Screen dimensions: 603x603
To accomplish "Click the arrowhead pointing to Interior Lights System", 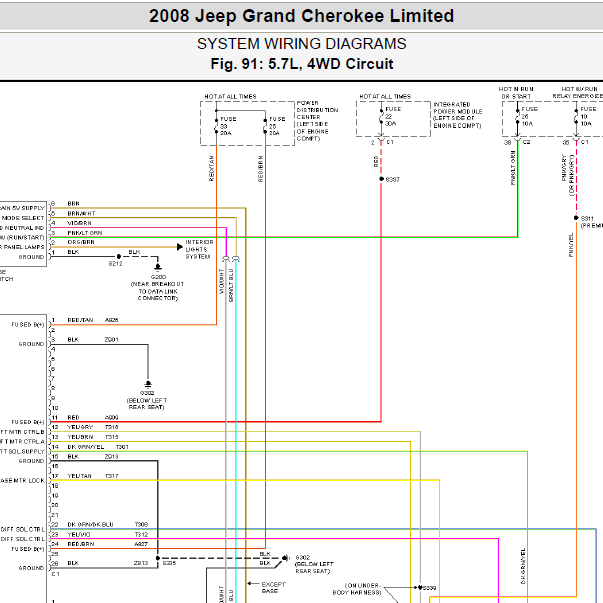I will click(x=180, y=247).
